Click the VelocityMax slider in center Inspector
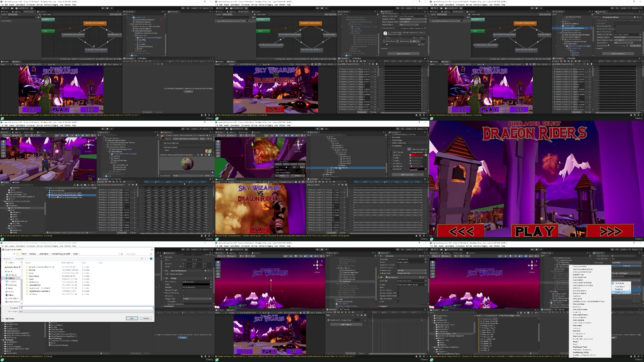Viewport: 644px width, 362px height. (x=415, y=166)
